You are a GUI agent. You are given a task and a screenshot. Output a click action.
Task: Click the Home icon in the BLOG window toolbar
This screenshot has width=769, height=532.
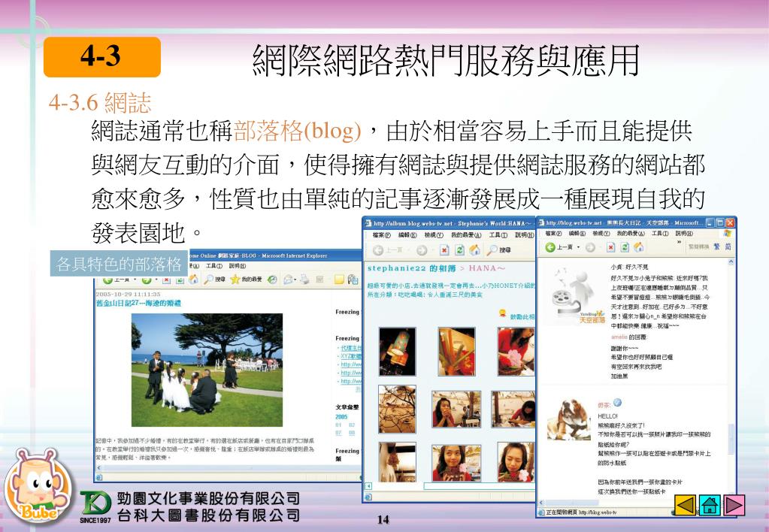[194, 279]
